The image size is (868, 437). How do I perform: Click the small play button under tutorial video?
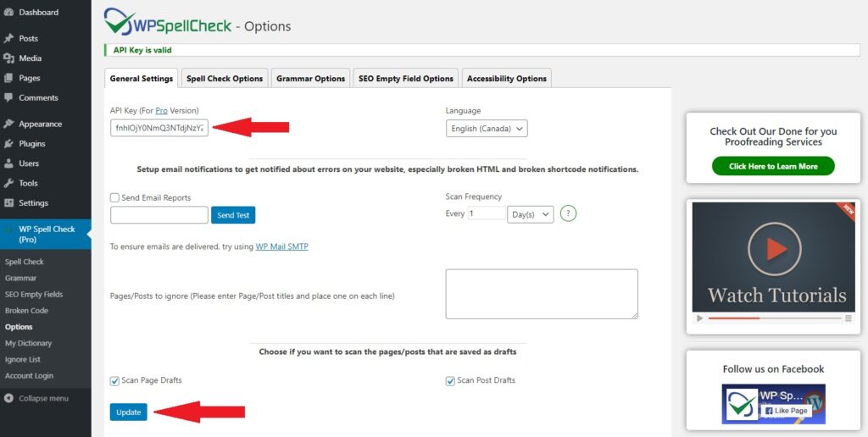point(699,318)
